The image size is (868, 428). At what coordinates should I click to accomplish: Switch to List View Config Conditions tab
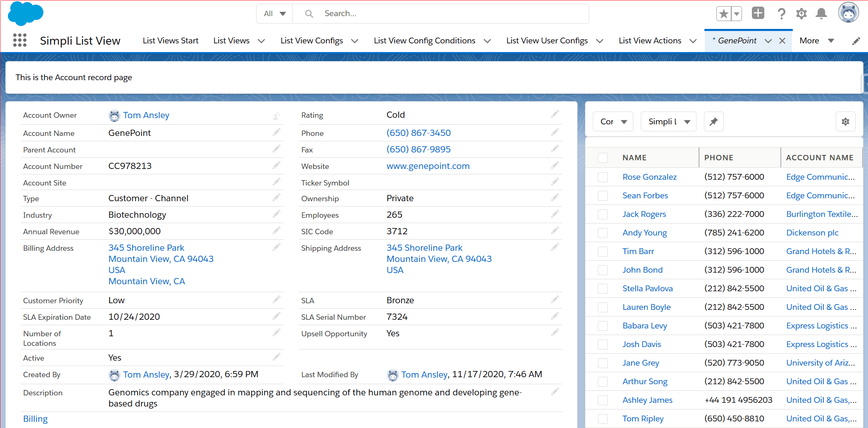425,40
